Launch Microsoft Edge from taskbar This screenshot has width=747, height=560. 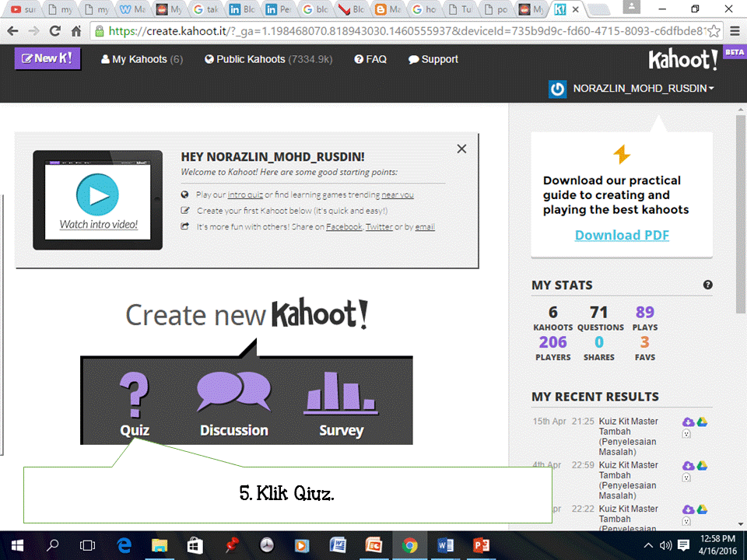tap(124, 546)
